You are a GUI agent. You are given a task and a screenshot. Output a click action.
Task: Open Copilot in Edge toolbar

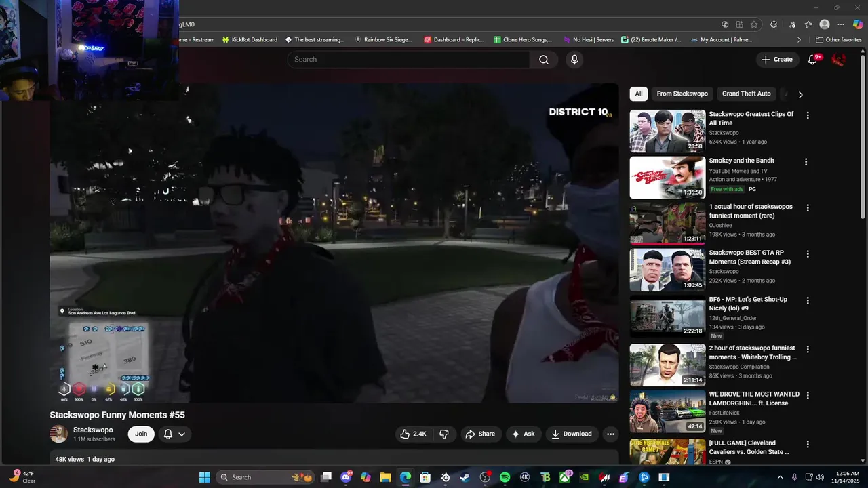pyautogui.click(x=858, y=24)
